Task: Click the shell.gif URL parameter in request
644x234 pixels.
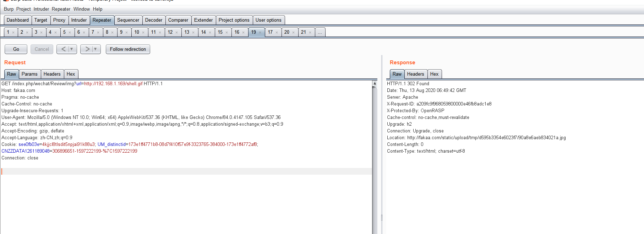Action: pos(113,84)
